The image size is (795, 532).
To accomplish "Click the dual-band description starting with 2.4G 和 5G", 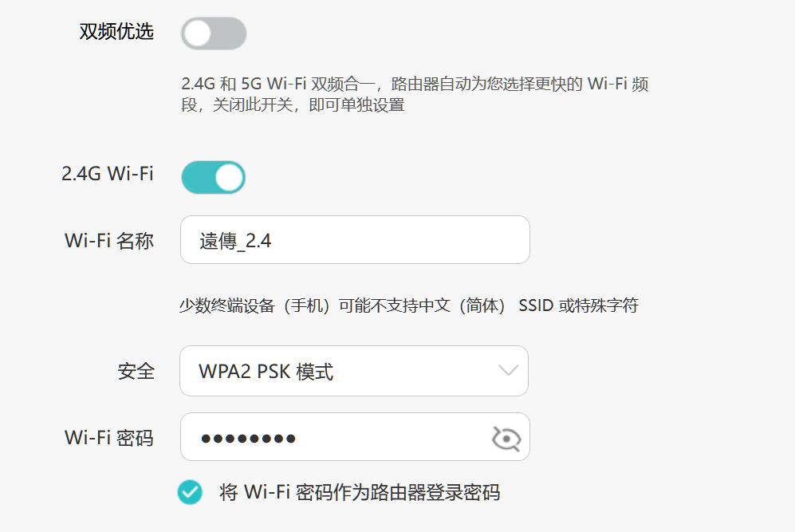I will (415, 84).
